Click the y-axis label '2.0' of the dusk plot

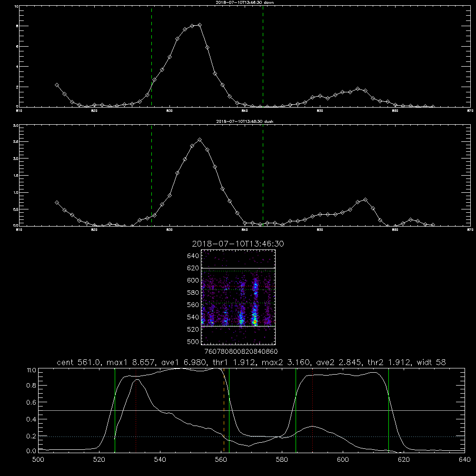16,159
